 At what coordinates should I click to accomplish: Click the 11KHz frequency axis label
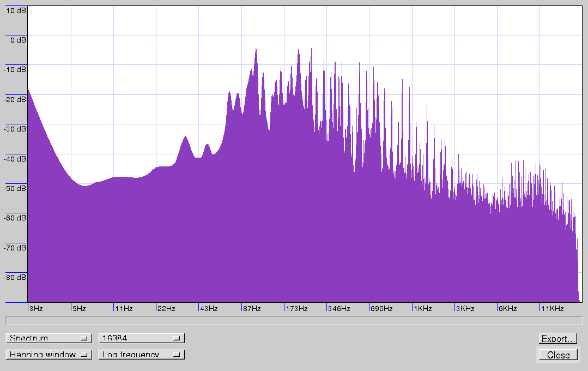pyautogui.click(x=552, y=308)
